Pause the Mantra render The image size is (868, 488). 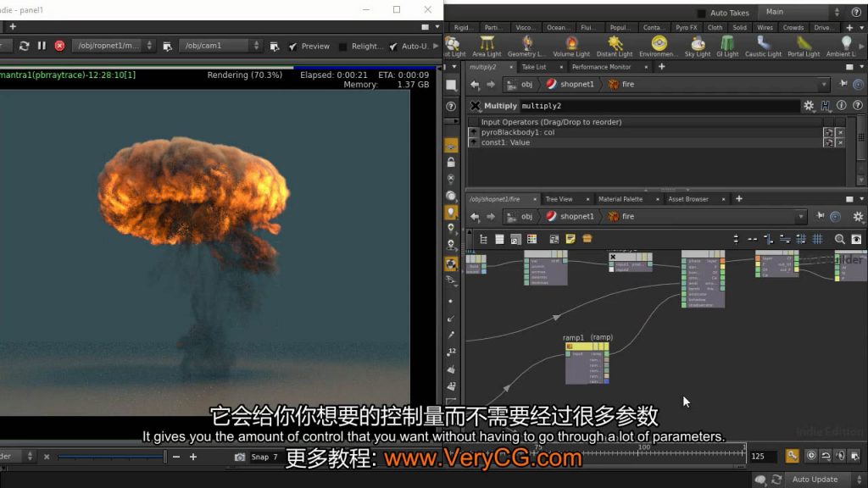(x=42, y=46)
